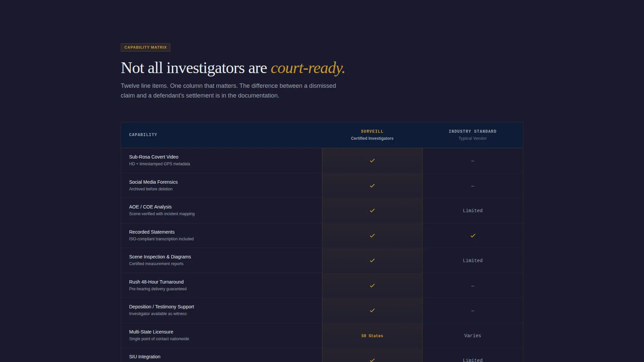Click the Industry Standard dash for Rush 48-Hour Turnaround
This screenshot has height=362, width=644.
473,286
